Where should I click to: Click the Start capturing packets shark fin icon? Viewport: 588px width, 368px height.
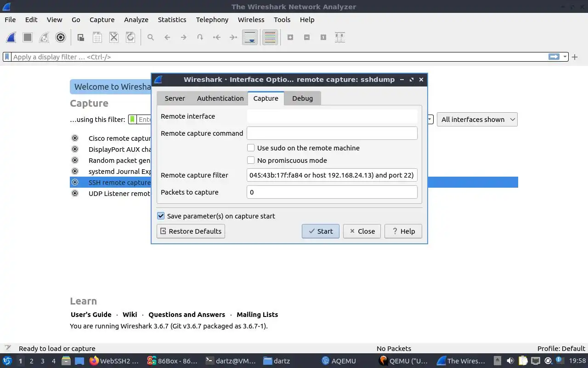11,37
